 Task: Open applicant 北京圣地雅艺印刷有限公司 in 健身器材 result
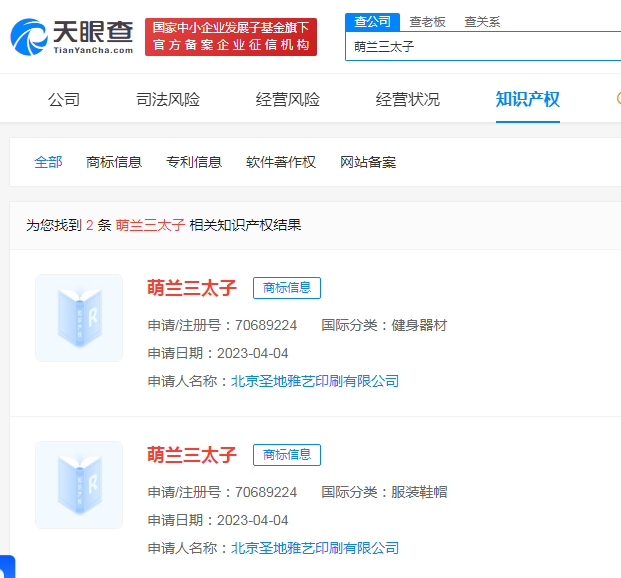point(315,381)
